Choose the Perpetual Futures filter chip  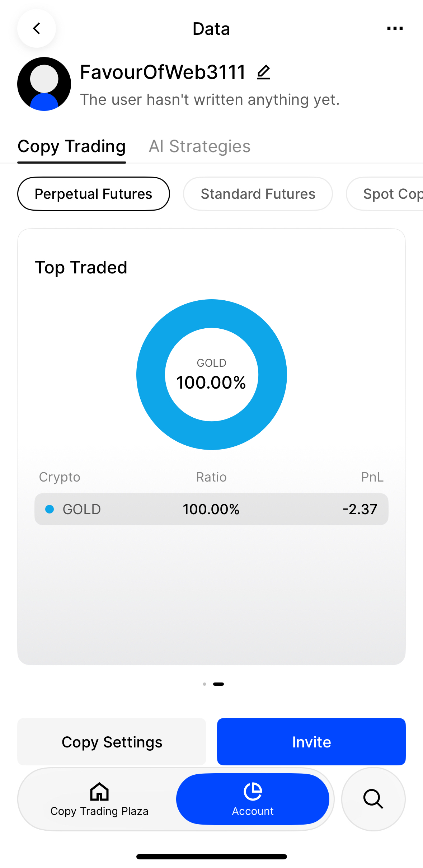point(93,194)
